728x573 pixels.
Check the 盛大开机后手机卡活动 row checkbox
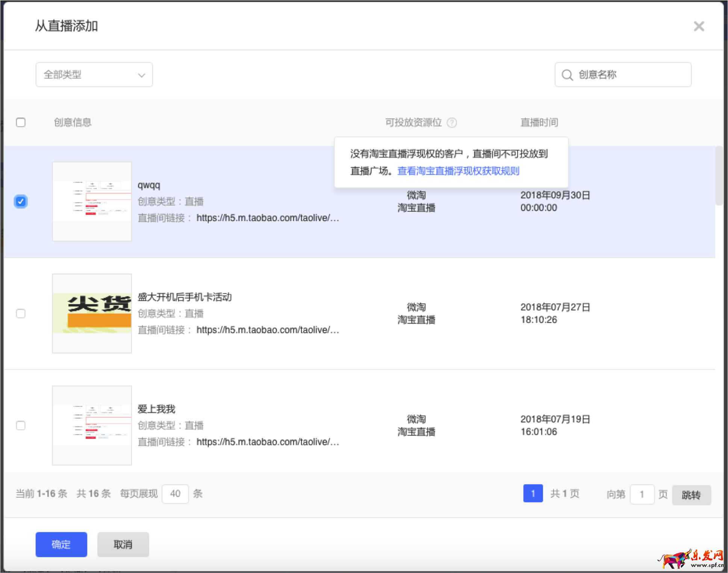click(x=21, y=313)
